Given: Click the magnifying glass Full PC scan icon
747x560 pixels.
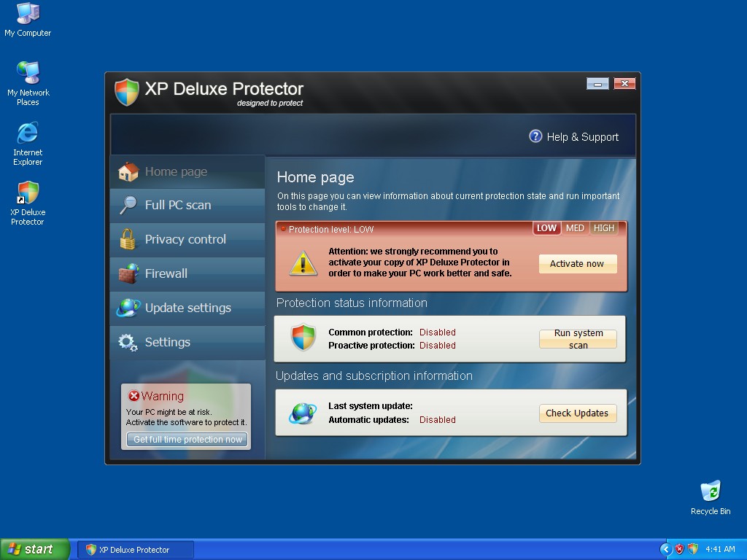Looking at the screenshot, I should pos(128,206).
